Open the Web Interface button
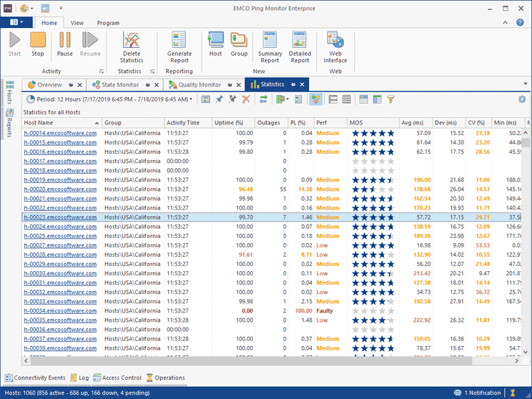The height and width of the screenshot is (399, 532). [335, 47]
